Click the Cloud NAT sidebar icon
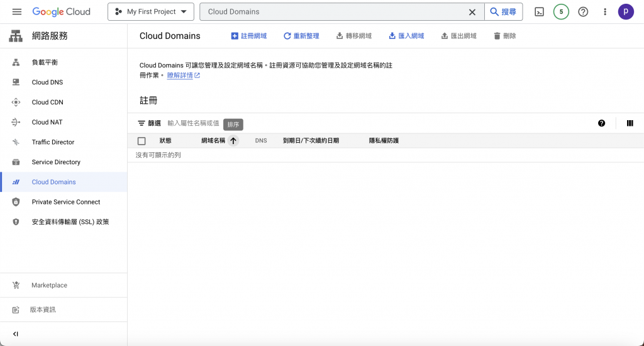The height and width of the screenshot is (346, 644). coord(16,122)
